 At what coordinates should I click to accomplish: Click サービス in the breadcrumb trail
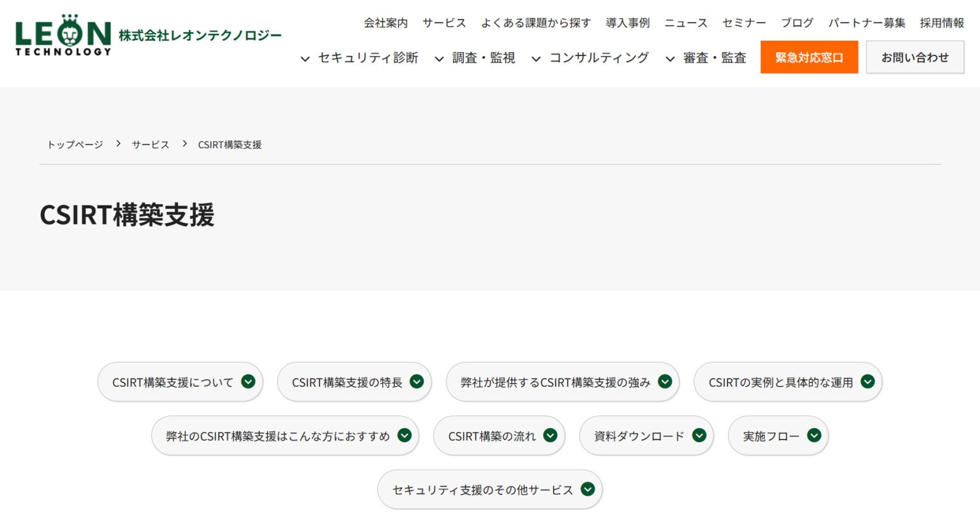click(150, 144)
